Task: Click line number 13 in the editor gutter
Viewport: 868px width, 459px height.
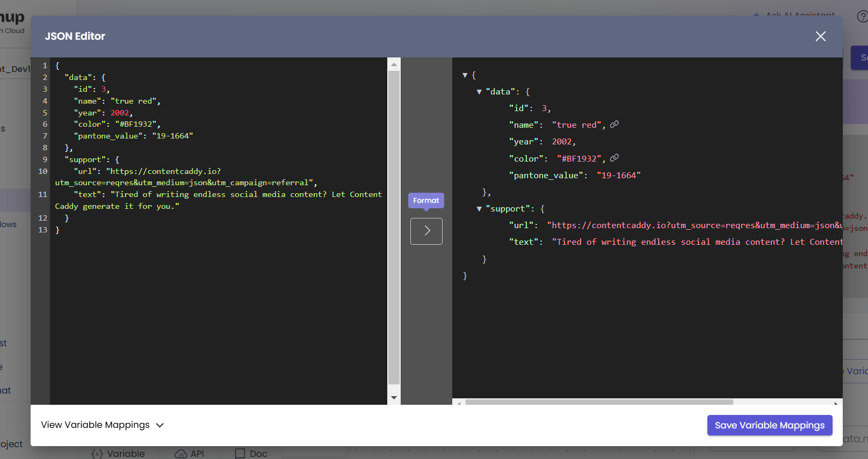Action: (43, 230)
